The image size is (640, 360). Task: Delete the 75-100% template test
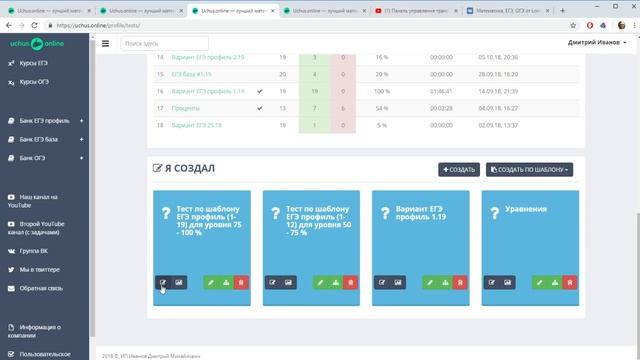click(x=241, y=282)
